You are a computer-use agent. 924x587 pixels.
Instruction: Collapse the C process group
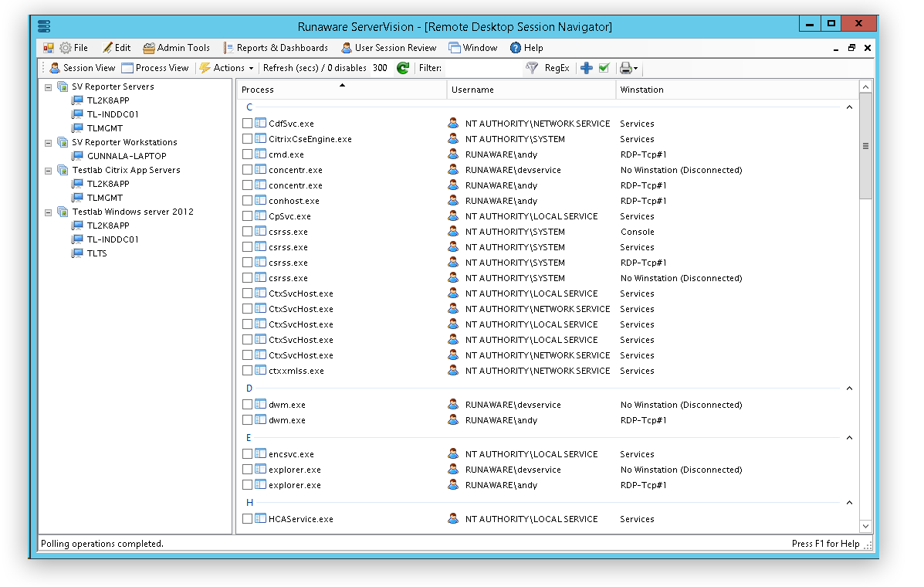pyautogui.click(x=849, y=107)
